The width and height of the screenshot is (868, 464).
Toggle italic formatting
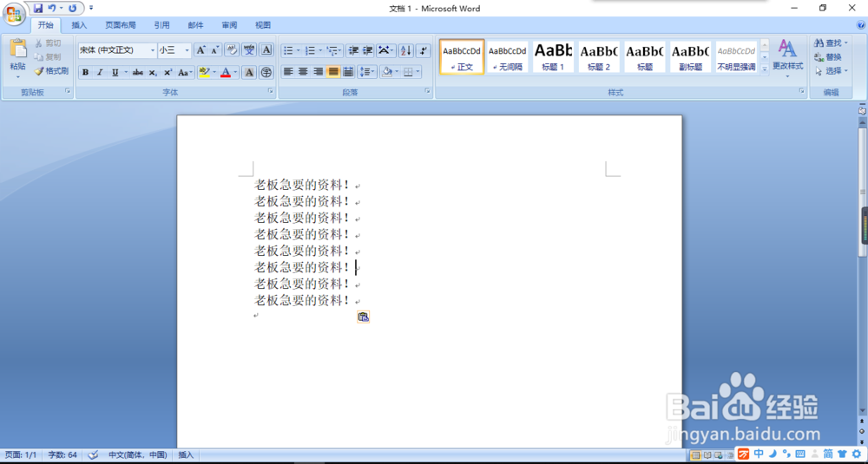tap(100, 73)
